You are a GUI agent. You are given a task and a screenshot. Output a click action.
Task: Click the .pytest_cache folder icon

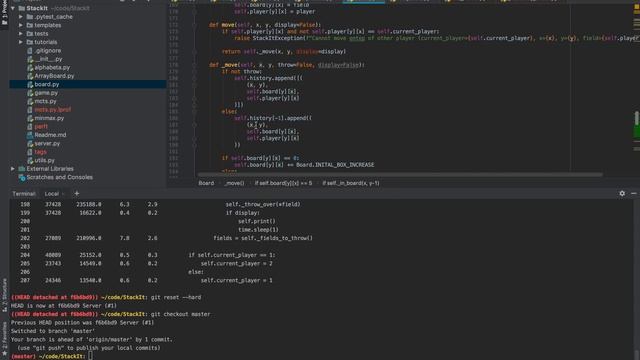tap(30, 17)
